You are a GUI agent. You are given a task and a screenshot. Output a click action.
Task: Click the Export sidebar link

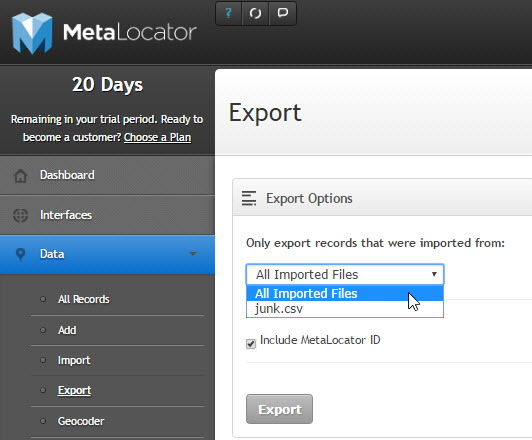pyautogui.click(x=74, y=390)
